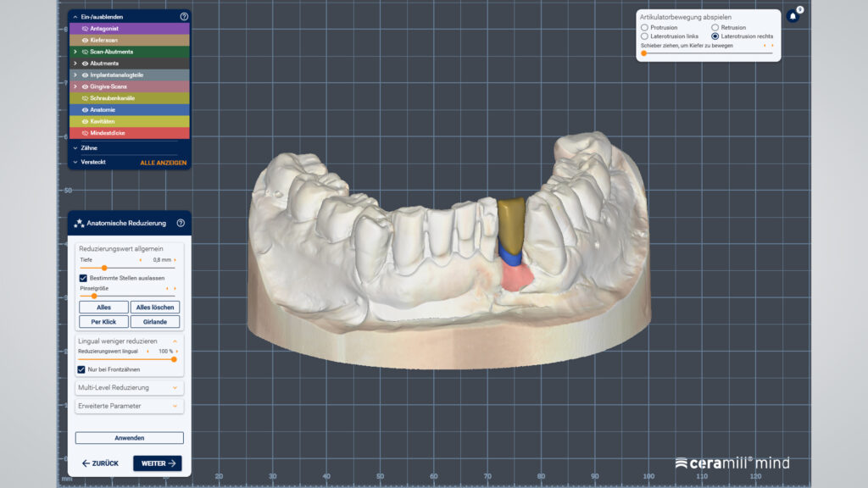This screenshot has width=868, height=488.
Task: Proceed with the WEITER button
Action: [x=157, y=463]
